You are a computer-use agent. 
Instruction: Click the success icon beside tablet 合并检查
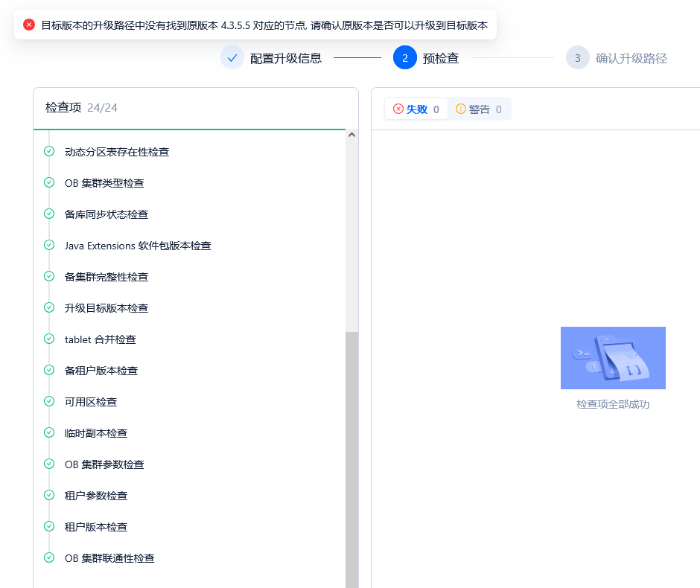coord(49,339)
